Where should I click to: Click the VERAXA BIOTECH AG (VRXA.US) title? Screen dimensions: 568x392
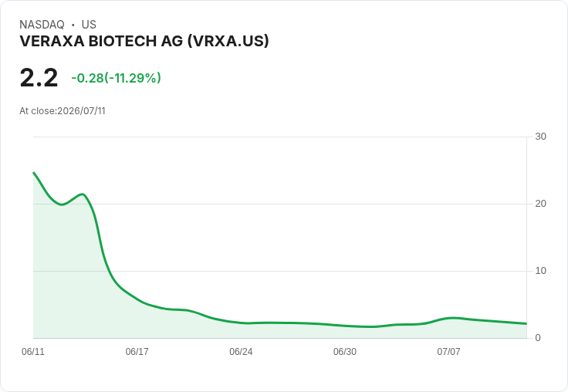(x=144, y=41)
